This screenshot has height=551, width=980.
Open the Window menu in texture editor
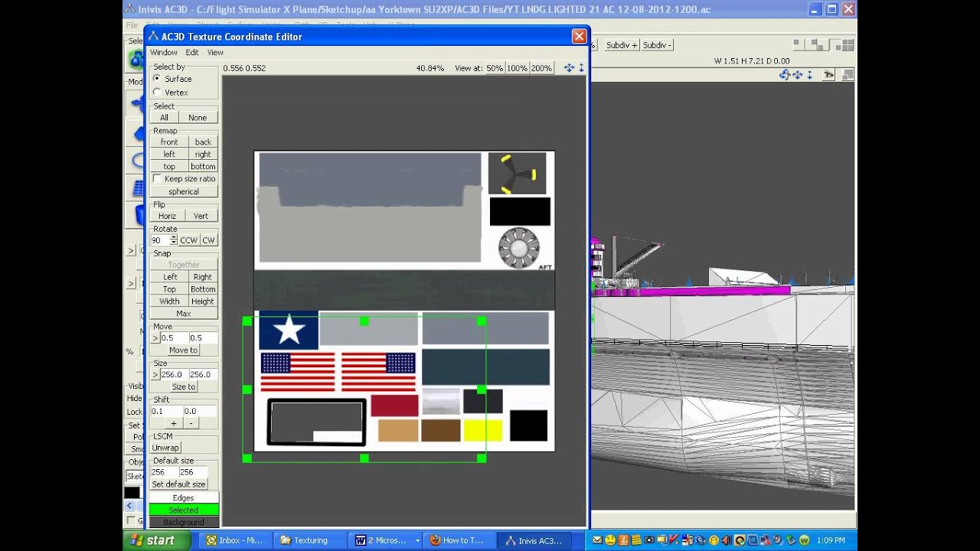click(x=164, y=53)
